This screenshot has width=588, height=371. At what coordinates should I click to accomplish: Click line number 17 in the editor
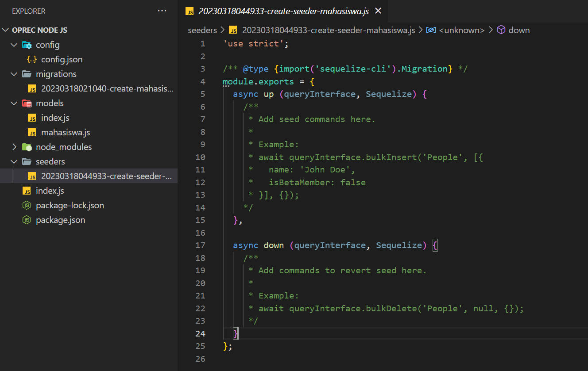point(200,245)
